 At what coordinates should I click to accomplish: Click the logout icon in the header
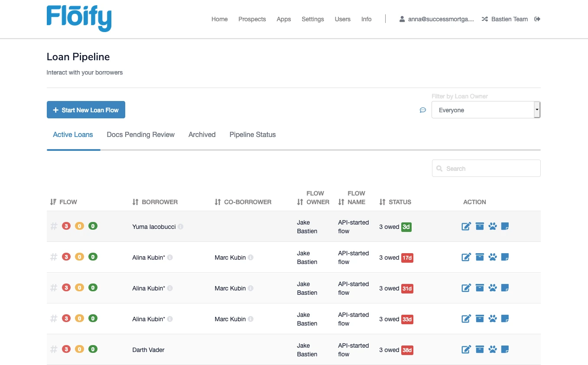click(x=537, y=19)
